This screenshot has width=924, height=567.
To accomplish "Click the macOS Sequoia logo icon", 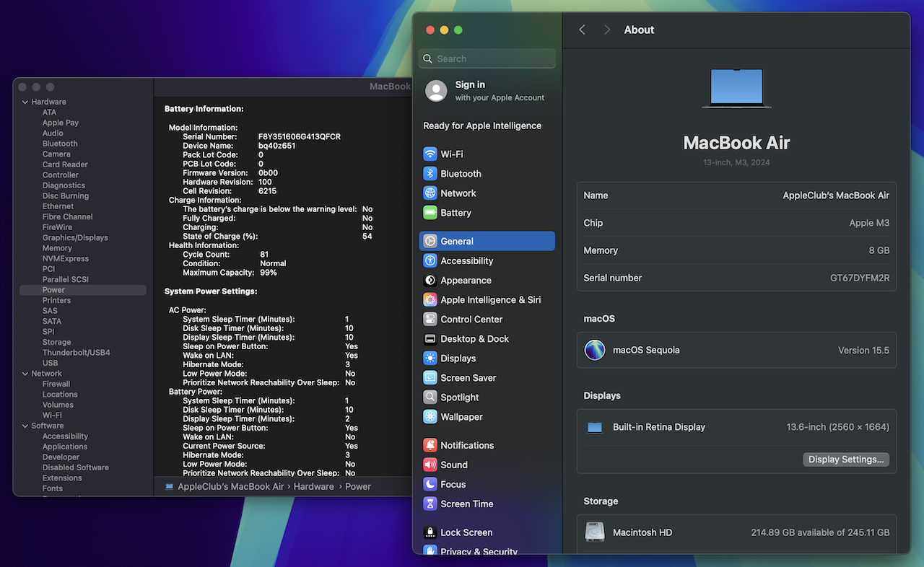I will pos(595,350).
